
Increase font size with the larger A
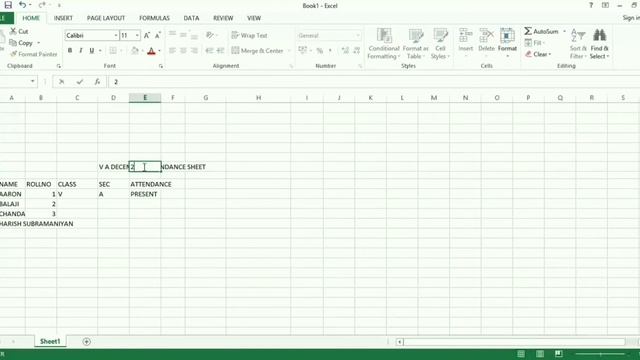pos(147,36)
